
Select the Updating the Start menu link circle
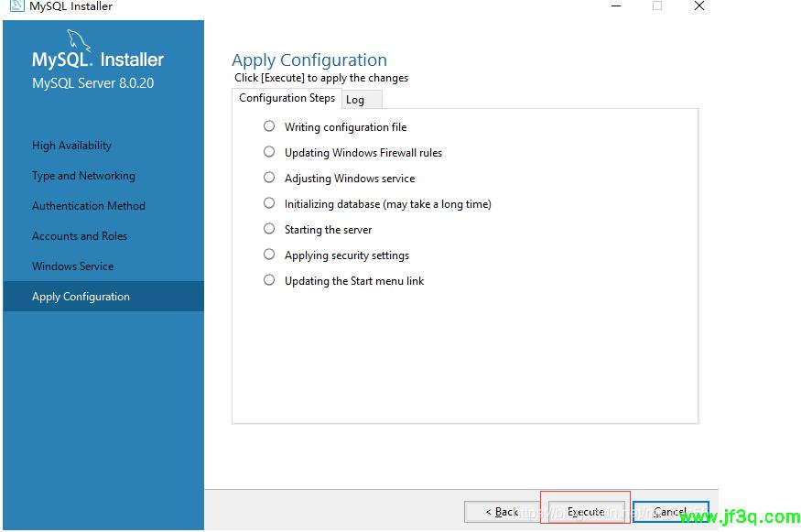269,279
